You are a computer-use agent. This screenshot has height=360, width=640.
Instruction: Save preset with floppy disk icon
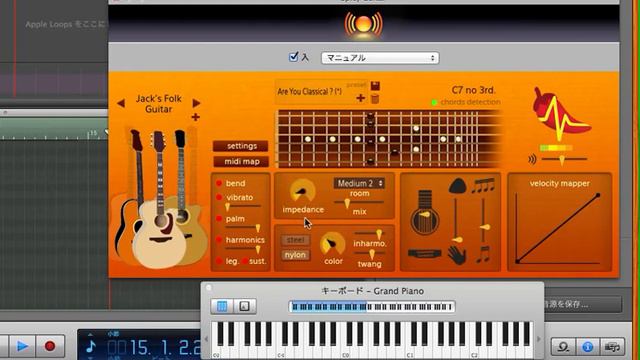point(375,86)
